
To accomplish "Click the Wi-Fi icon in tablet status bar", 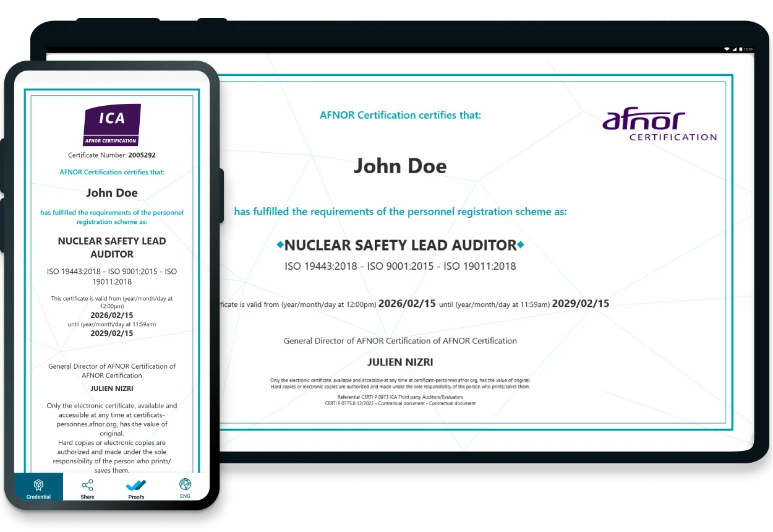I will (x=727, y=49).
